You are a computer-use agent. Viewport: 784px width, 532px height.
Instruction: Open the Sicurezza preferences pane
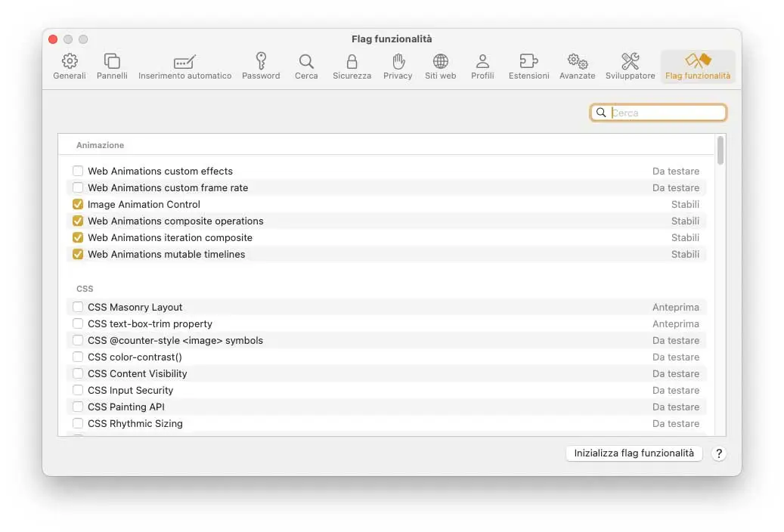coord(352,66)
